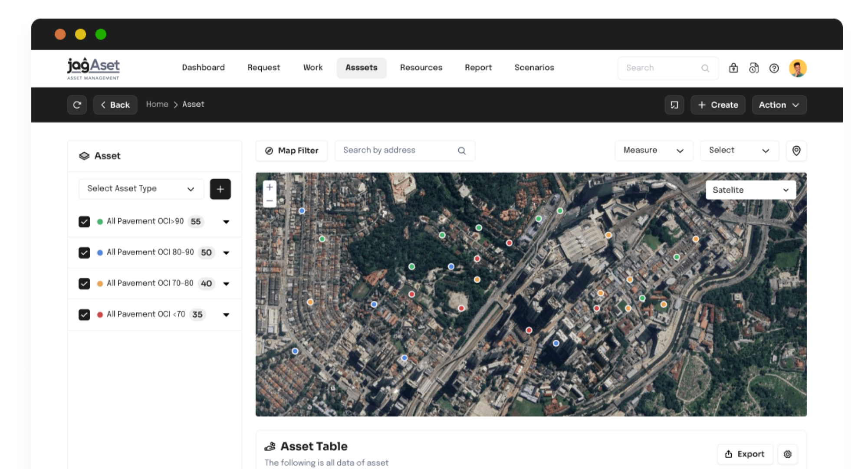The width and height of the screenshot is (868, 469).
Task: Expand the All Pavement OCI <70 row arrow
Action: point(226,315)
